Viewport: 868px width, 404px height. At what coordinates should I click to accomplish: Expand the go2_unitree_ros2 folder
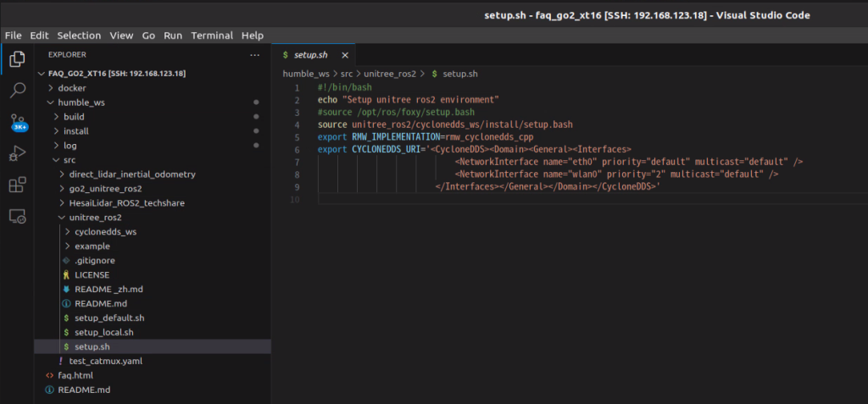[61, 189]
